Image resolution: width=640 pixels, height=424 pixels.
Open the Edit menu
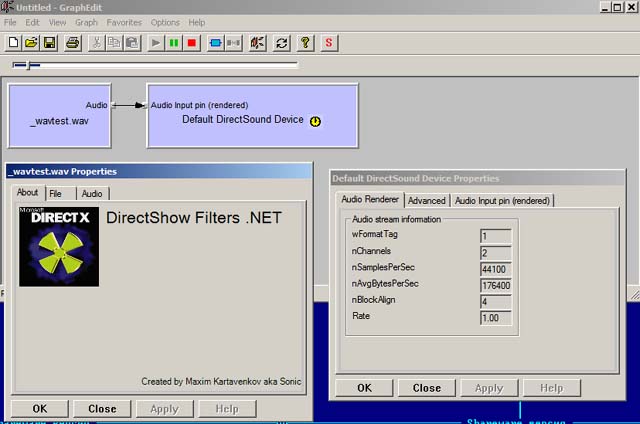[32, 22]
